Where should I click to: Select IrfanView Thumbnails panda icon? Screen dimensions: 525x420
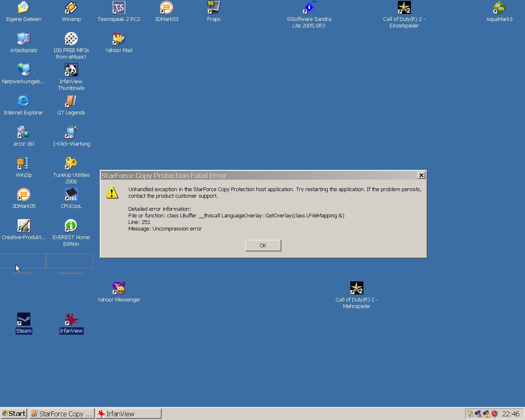tap(71, 77)
